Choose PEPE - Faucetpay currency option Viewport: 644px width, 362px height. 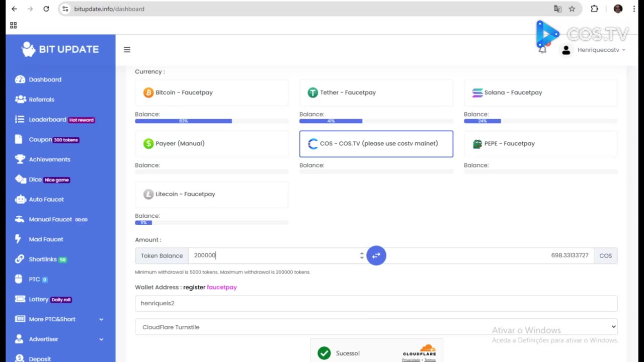coord(540,144)
